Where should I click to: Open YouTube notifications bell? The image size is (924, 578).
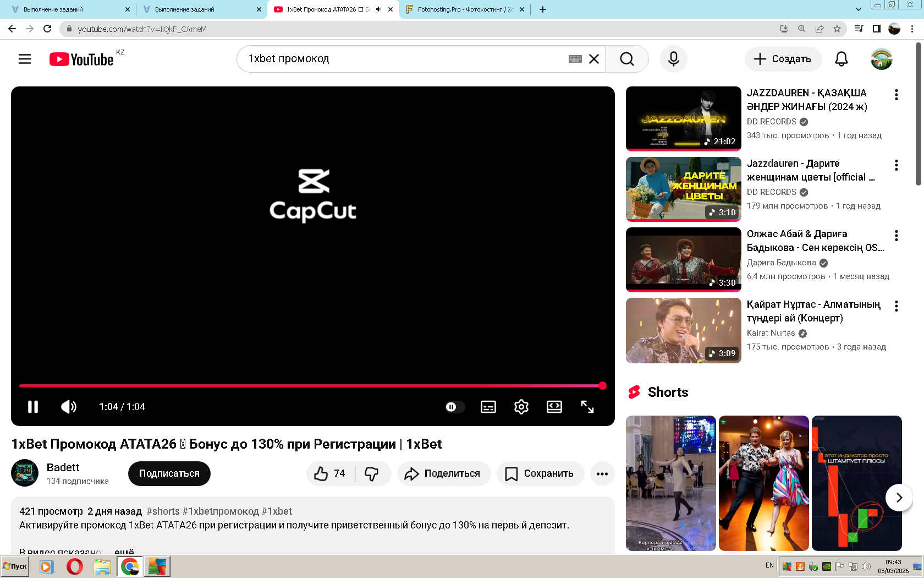point(842,59)
